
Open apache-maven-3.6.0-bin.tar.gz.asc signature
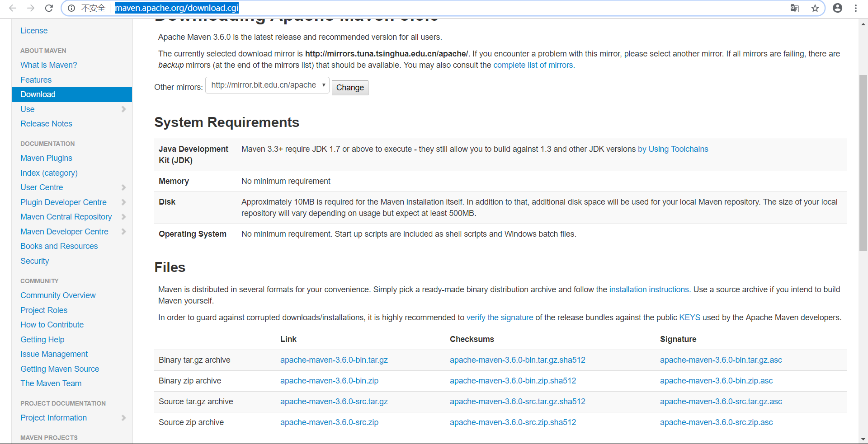coord(721,360)
